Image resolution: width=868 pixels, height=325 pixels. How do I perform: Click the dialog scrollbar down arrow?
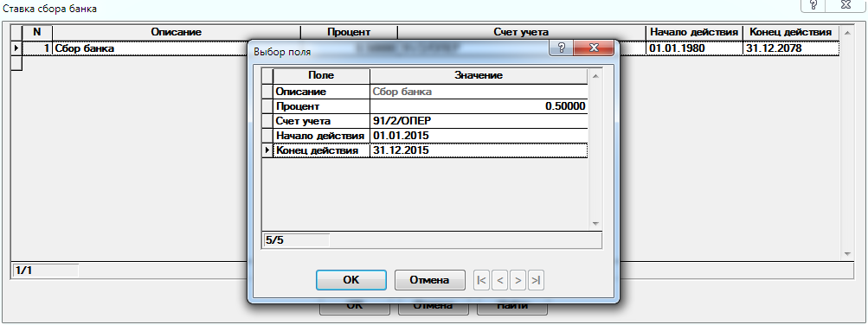click(595, 223)
